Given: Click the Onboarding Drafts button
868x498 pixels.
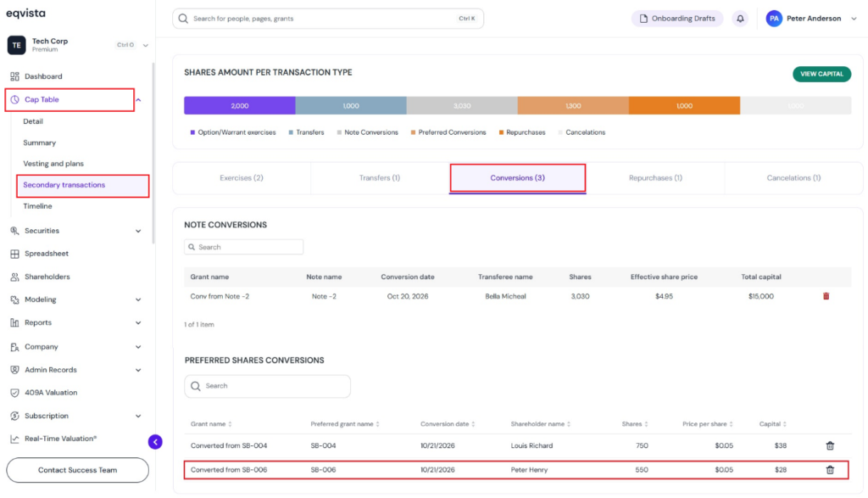Looking at the screenshot, I should 677,19.
